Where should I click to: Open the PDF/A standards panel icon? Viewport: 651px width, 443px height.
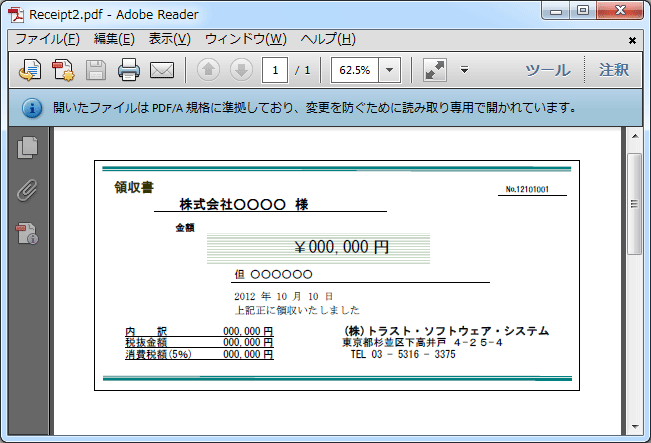pyautogui.click(x=28, y=234)
